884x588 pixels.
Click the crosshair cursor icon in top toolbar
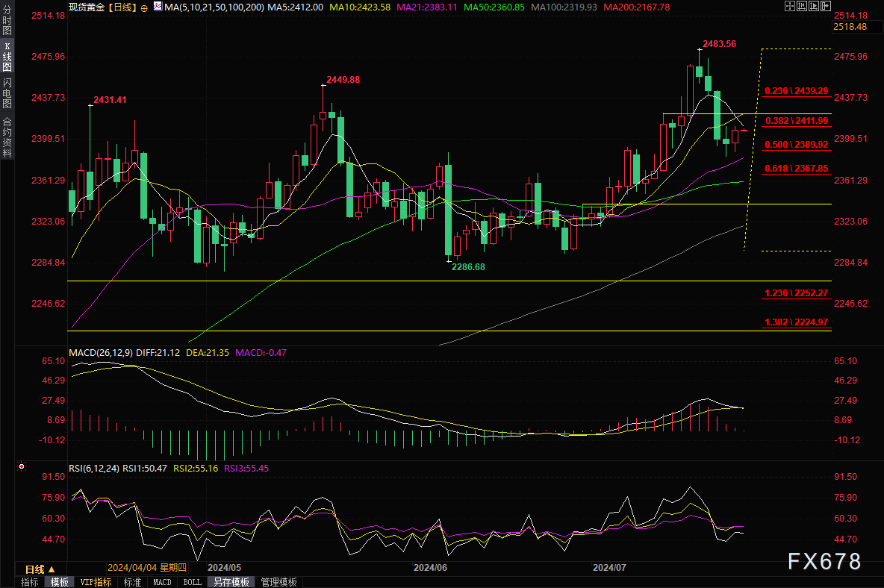[791, 7]
